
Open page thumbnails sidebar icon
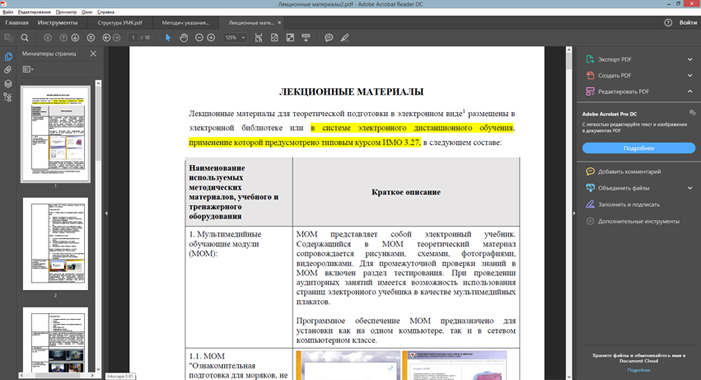[8, 57]
